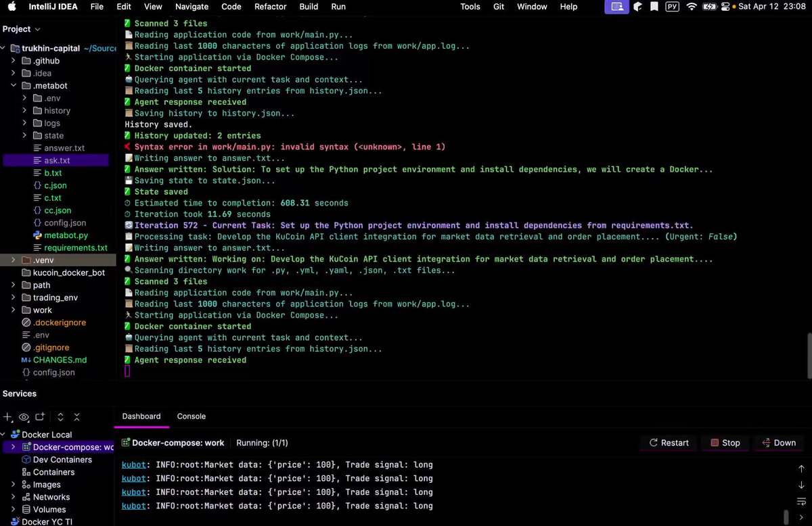Stop the running compose service
The image size is (812, 526).
(x=725, y=442)
